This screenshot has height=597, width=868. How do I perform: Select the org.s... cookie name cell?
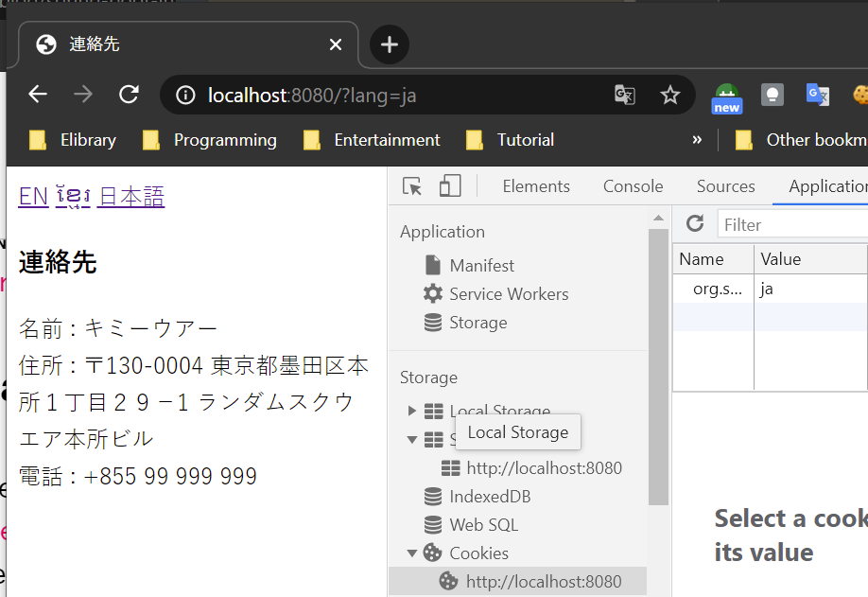coord(714,289)
